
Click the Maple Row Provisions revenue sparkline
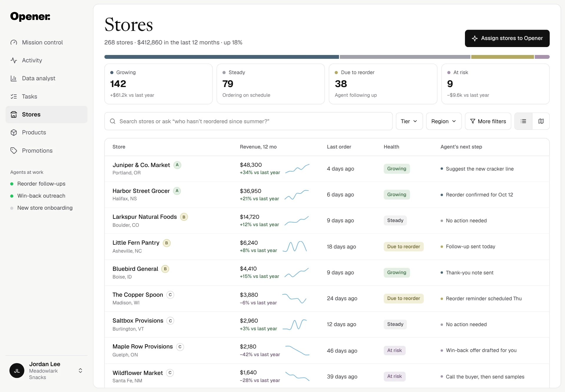pyautogui.click(x=298, y=350)
